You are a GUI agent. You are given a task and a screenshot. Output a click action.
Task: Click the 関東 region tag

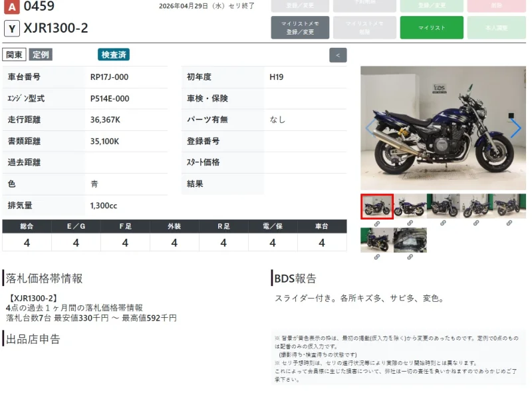tap(14, 55)
